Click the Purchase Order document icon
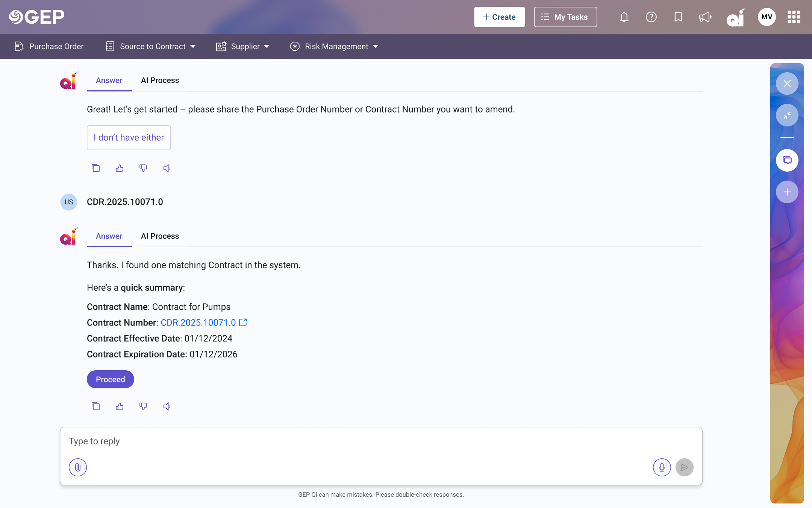 point(19,46)
